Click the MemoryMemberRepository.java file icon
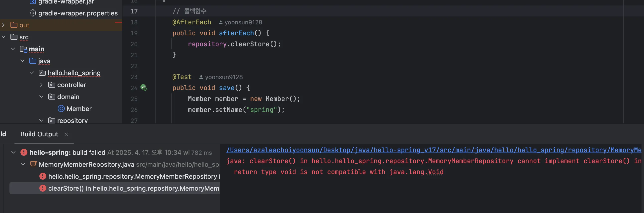Image resolution: width=644 pixels, height=213 pixels. tap(33, 164)
